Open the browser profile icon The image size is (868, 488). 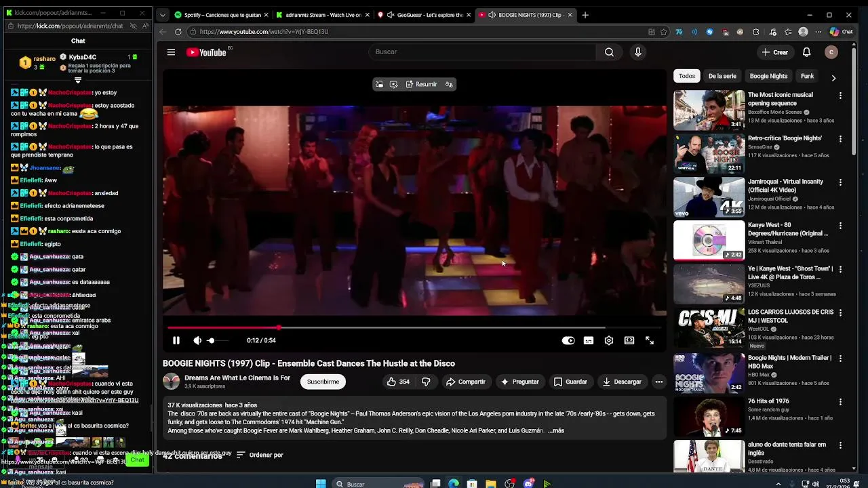tap(803, 32)
